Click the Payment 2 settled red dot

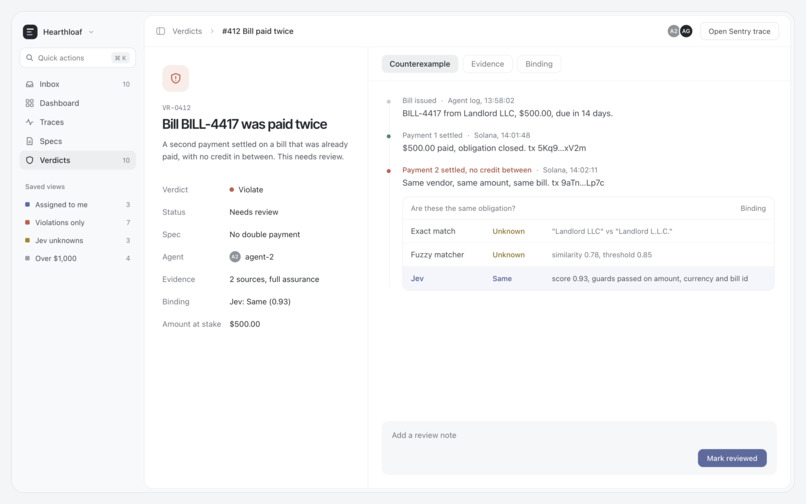[x=389, y=171]
